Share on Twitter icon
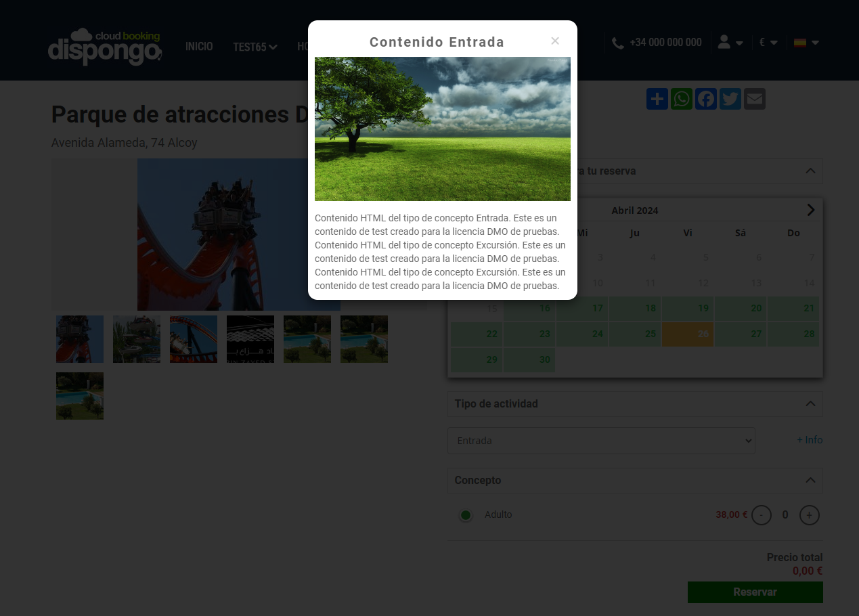This screenshot has width=859, height=616. [x=730, y=99]
